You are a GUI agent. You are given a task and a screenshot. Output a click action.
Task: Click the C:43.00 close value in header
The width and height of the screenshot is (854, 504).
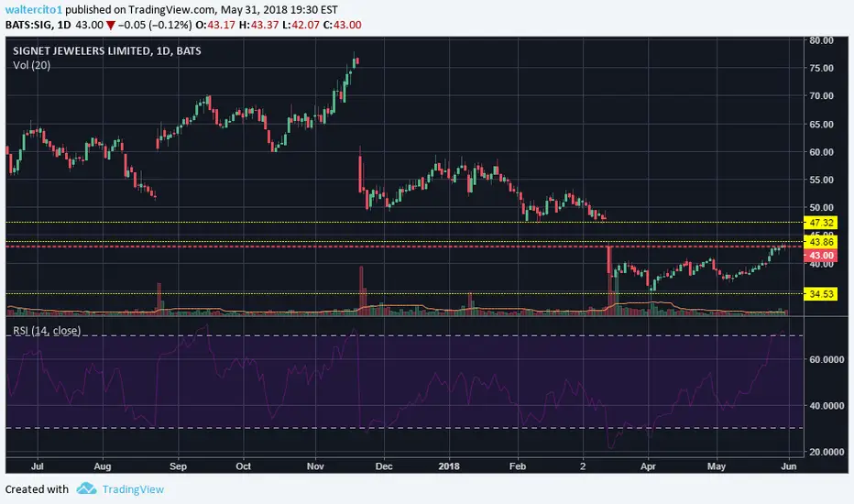click(x=342, y=25)
